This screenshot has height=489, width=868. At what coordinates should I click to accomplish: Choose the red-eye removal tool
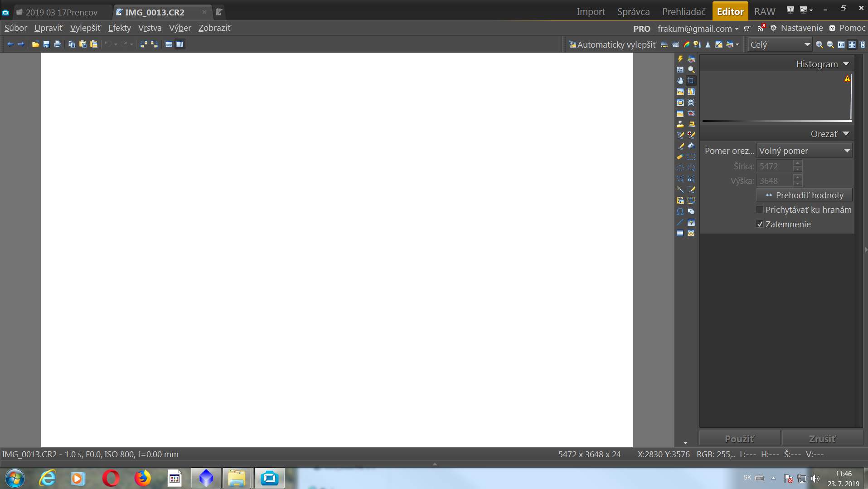(x=691, y=113)
